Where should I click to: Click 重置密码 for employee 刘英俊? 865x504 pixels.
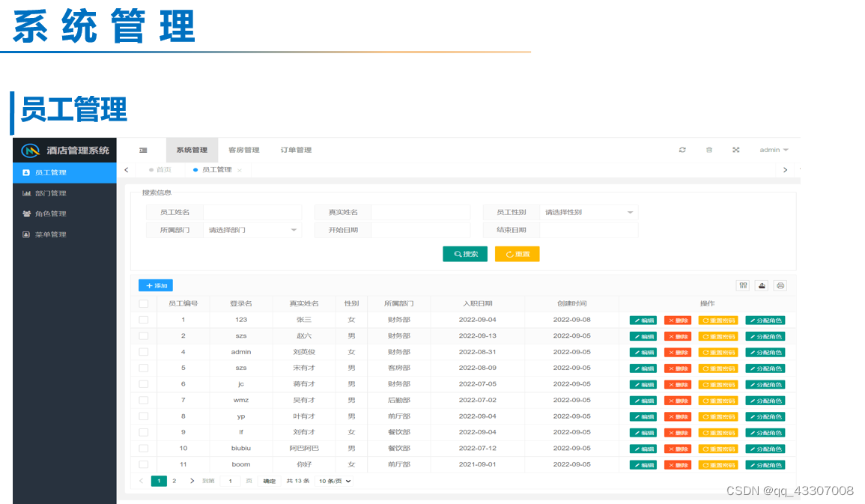point(718,353)
